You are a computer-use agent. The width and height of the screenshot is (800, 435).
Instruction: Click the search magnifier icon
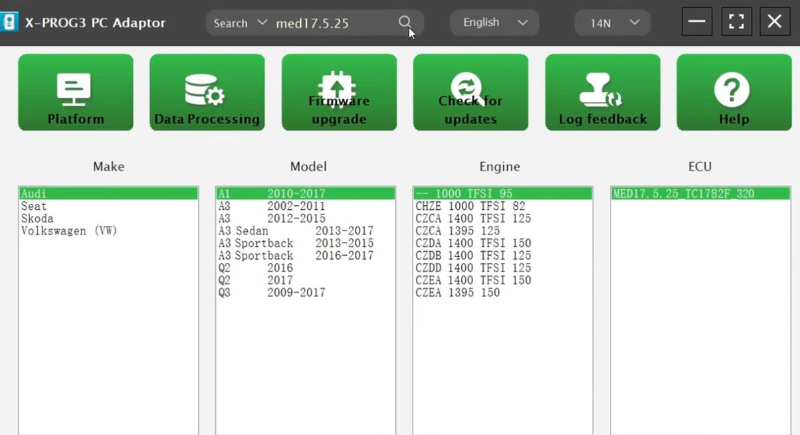coord(405,22)
